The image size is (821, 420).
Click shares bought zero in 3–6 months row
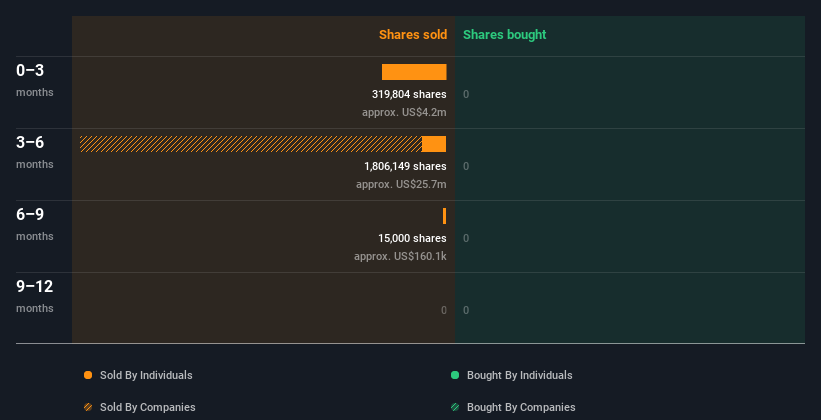pyautogui.click(x=466, y=167)
